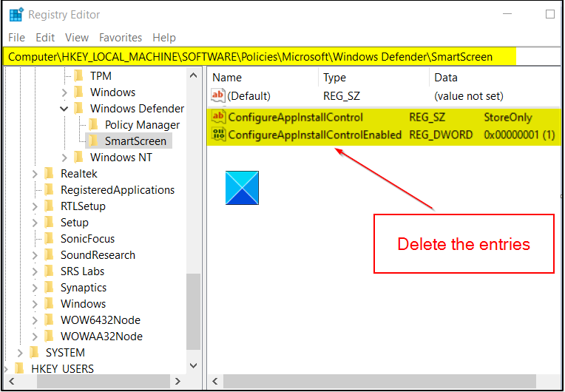This screenshot has width=565, height=392.
Task: Select the Synaptics key
Action: click(x=84, y=287)
